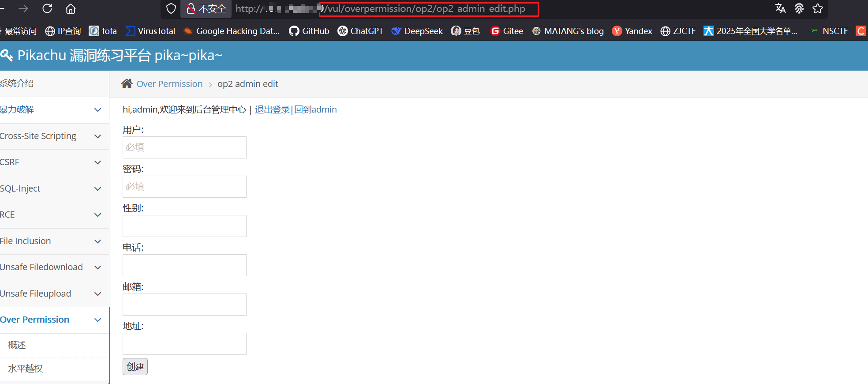Image resolution: width=868 pixels, height=384 pixels.
Task: Click the 用户 username input field
Action: click(184, 147)
